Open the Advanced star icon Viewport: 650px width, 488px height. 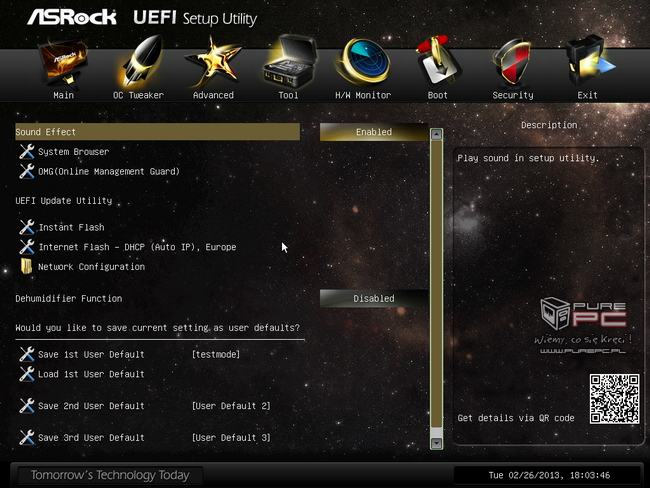tap(213, 62)
